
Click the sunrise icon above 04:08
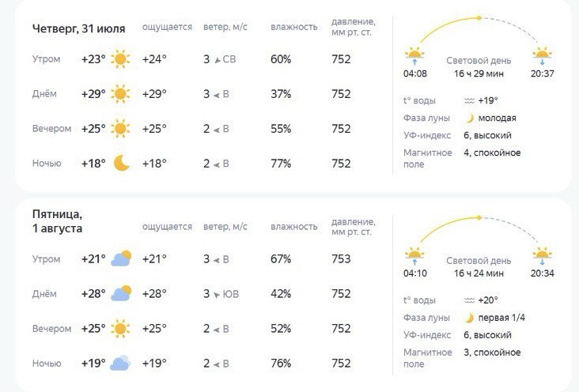pyautogui.click(x=414, y=55)
